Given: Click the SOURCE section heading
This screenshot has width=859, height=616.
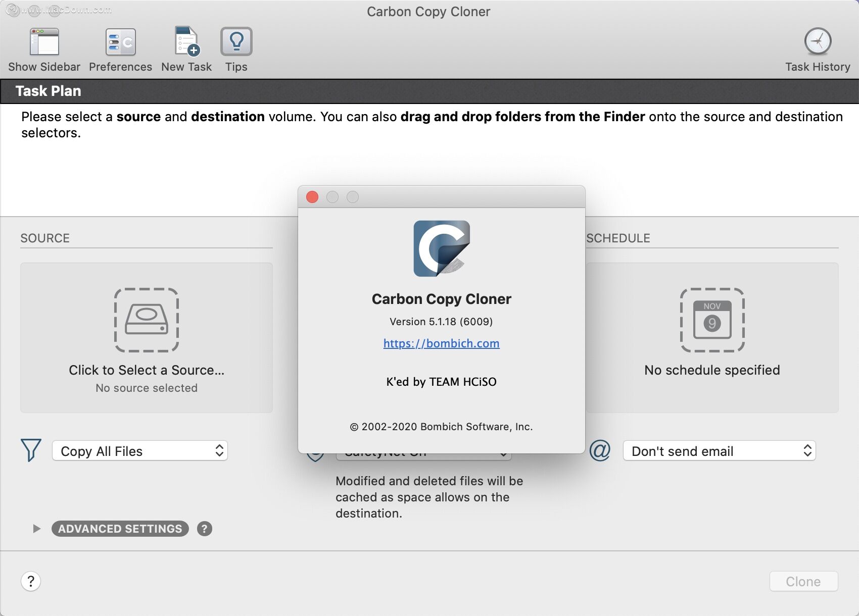Looking at the screenshot, I should coord(45,238).
